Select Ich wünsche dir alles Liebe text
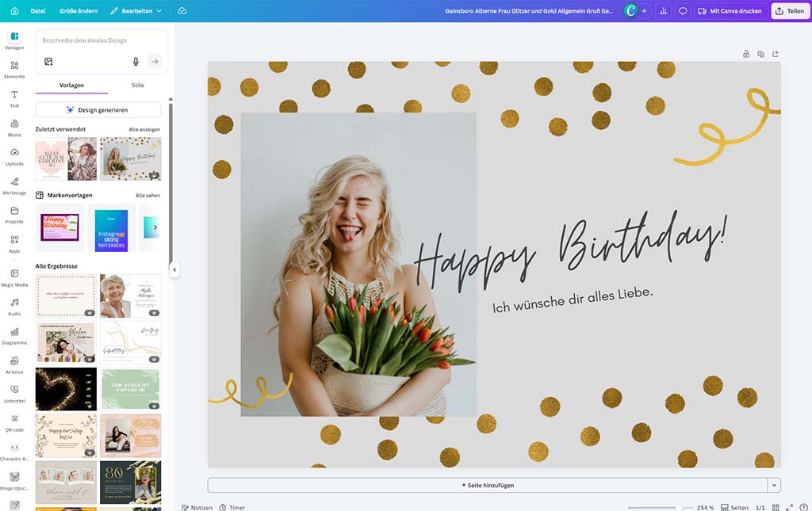This screenshot has height=511, width=812. pos(573,300)
